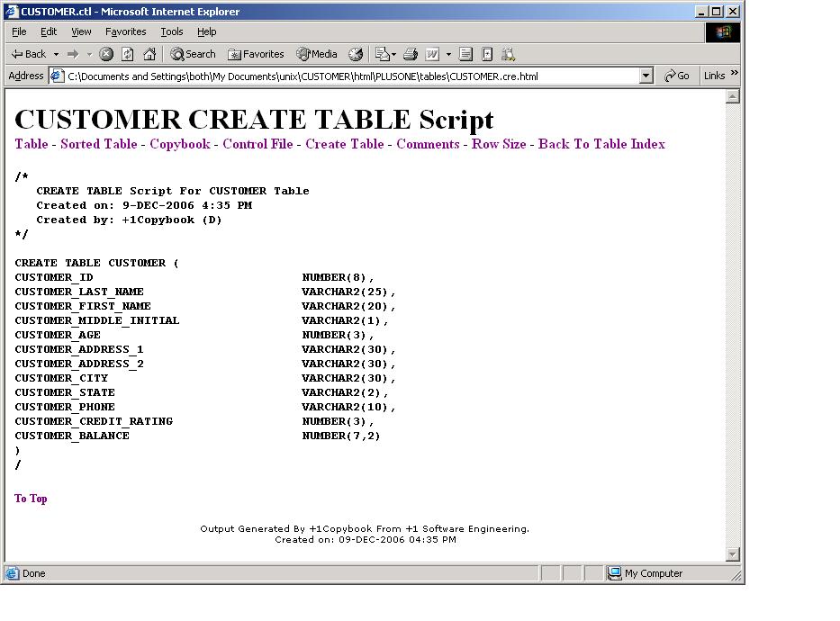
Task: Open the Tools menu
Action: click(172, 31)
